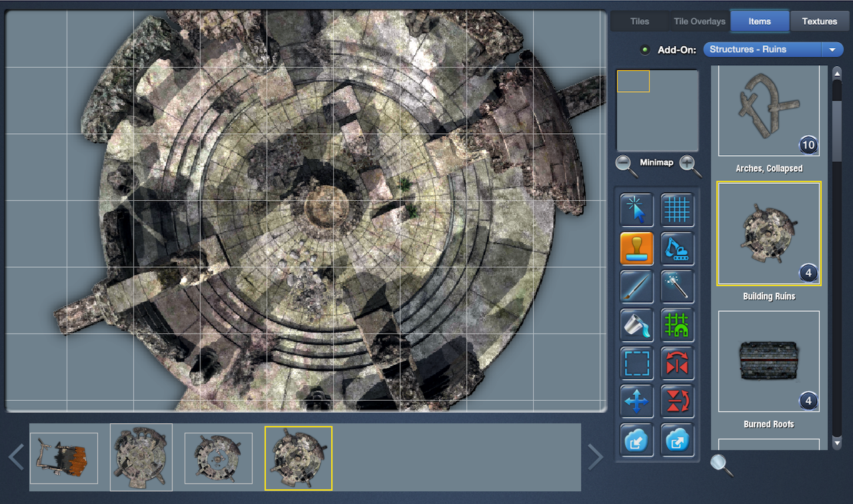Open the Items tab
This screenshot has height=504, width=853.
click(x=760, y=21)
